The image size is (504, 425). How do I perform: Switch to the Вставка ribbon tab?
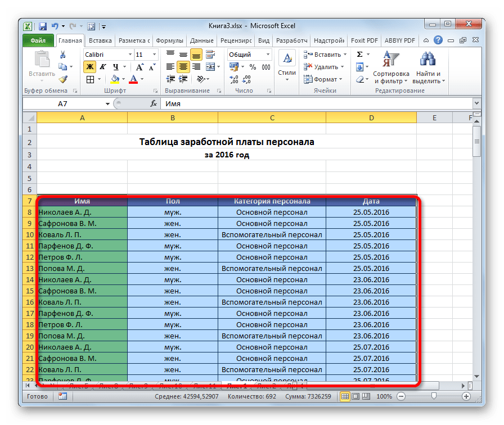click(100, 40)
